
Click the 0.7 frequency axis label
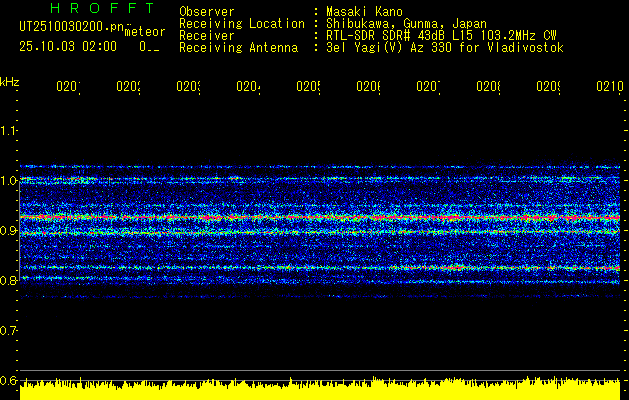(x=8, y=330)
